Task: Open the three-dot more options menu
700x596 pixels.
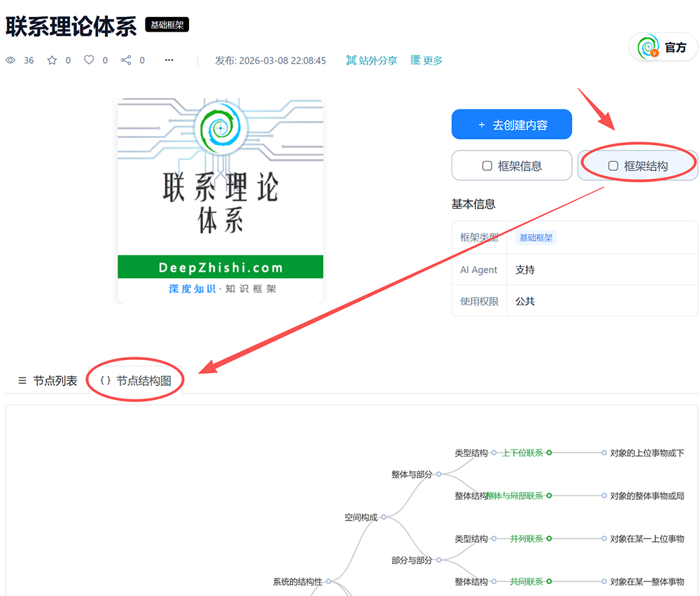Action: (169, 60)
